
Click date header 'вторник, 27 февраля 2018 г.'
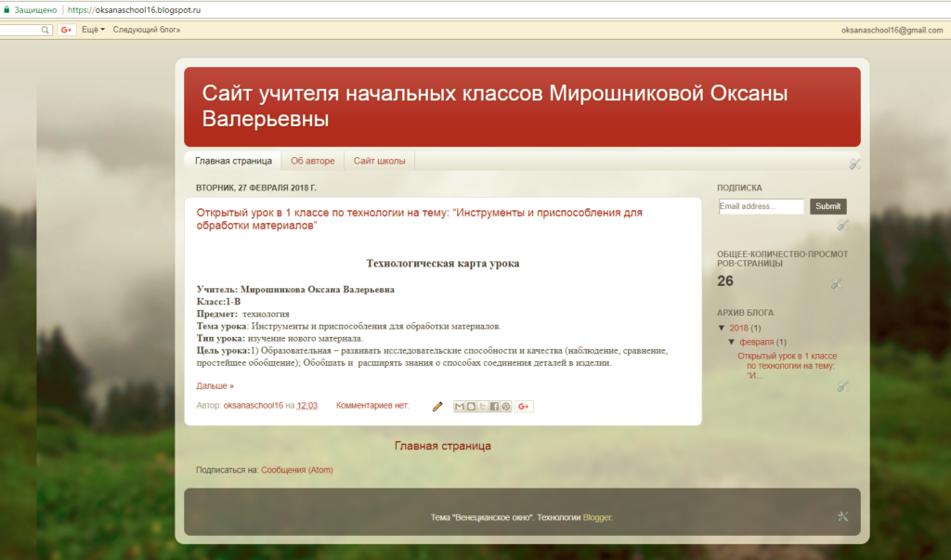coord(256,189)
